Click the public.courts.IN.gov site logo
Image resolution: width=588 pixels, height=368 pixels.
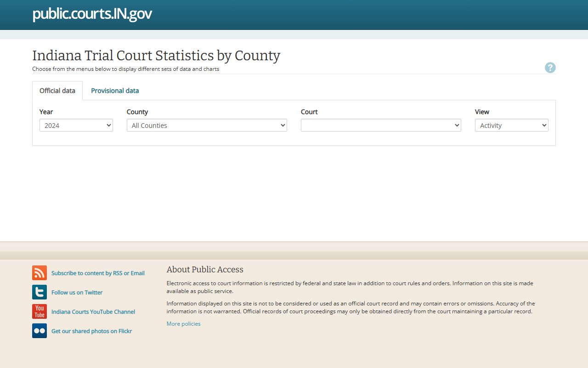point(92,14)
